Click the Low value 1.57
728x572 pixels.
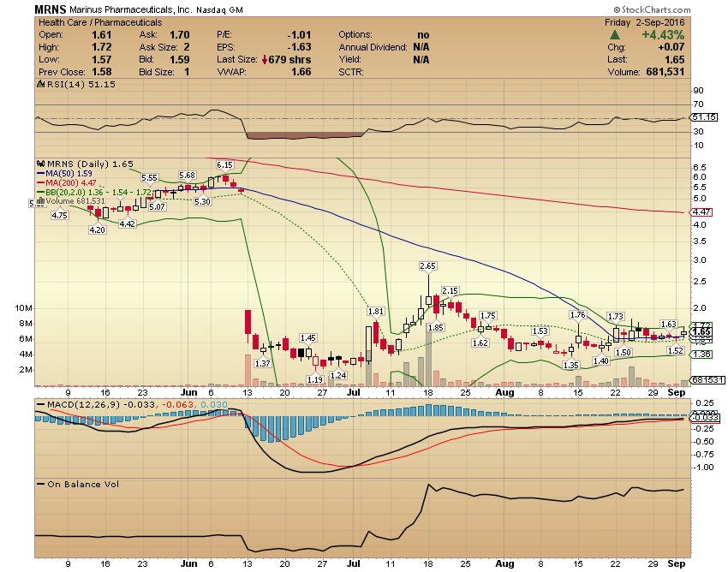pyautogui.click(x=101, y=59)
